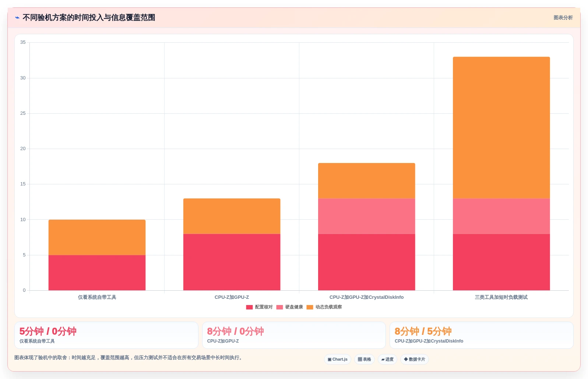Screen dimensions: 588x379
Task: Click the 图表分析 label in the header
Action: (563, 18)
